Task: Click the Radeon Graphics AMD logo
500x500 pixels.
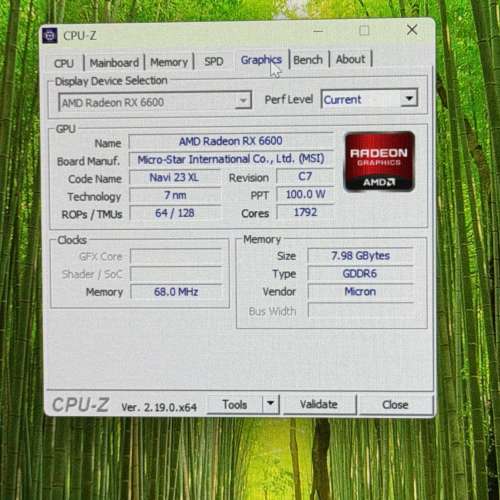Action: pyautogui.click(x=380, y=162)
